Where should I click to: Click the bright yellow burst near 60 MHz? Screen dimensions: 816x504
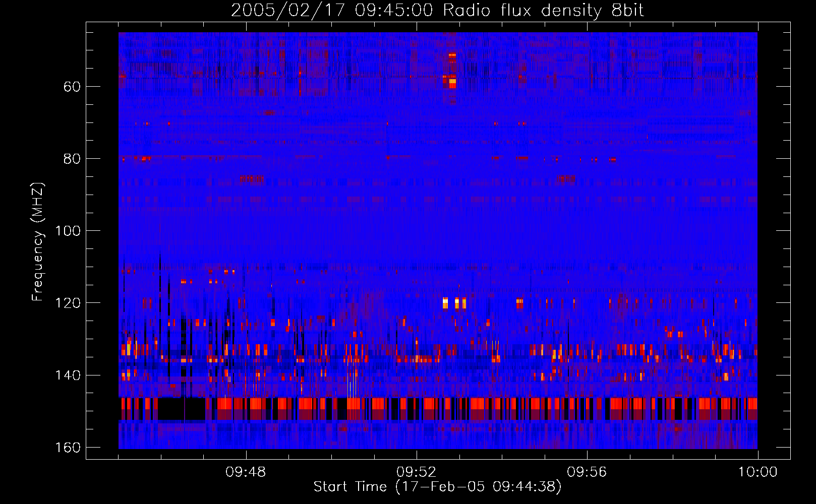click(x=452, y=81)
